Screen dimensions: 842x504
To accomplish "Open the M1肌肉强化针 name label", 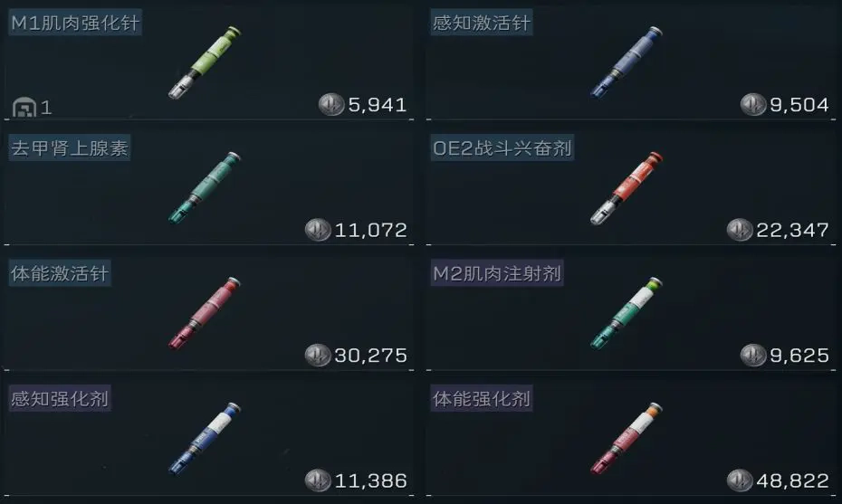I will (x=75, y=23).
